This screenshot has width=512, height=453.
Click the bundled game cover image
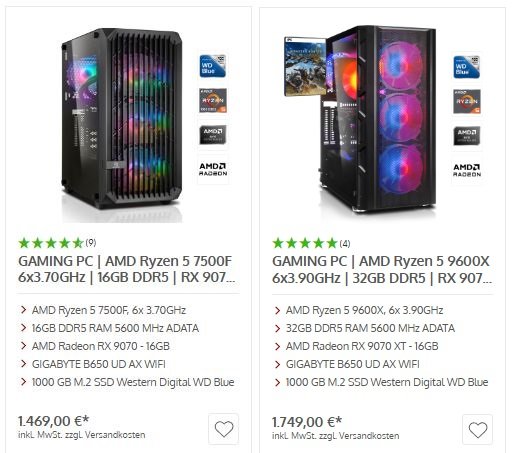305,66
